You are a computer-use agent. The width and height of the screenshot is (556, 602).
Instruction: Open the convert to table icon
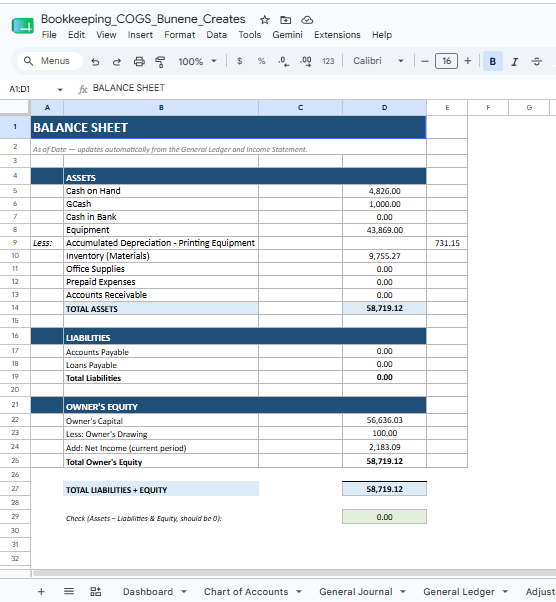click(x=96, y=592)
